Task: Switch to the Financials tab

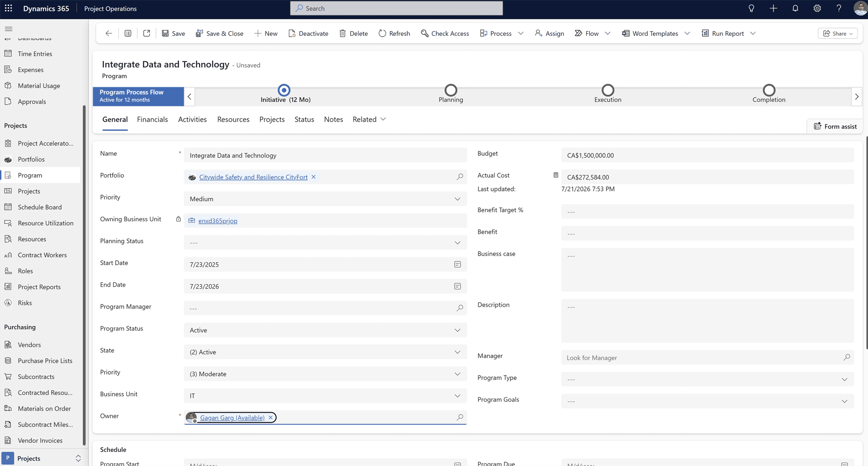Action: pos(152,119)
